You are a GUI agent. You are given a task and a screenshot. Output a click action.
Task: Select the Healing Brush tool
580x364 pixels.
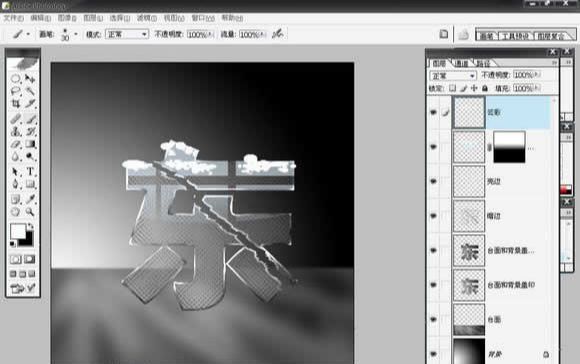[x=15, y=118]
